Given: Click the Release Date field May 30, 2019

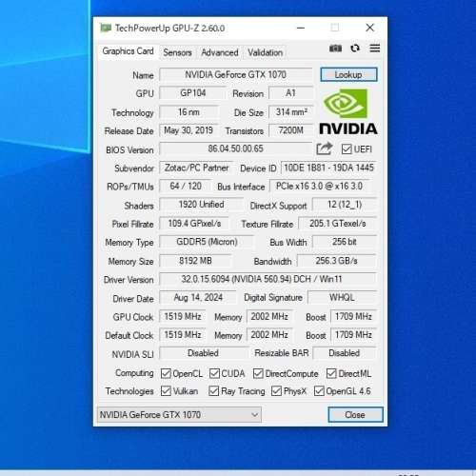Looking at the screenshot, I should pos(188,130).
